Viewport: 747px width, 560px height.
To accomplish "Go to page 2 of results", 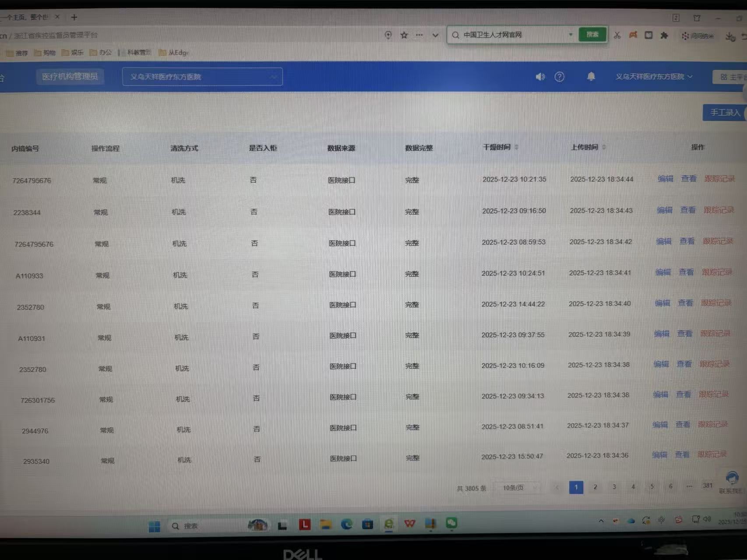I will point(595,487).
